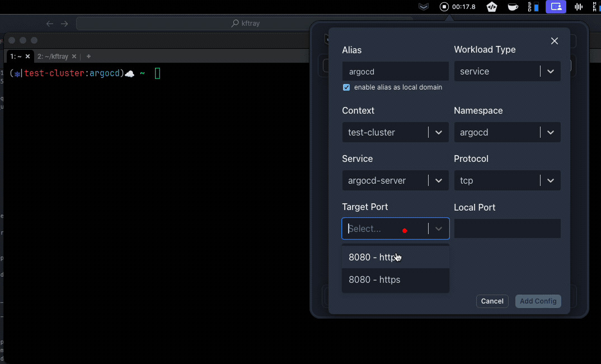Viewport: 601px width, 364px height.
Task: Click the coffee cup menu bar icon
Action: (x=513, y=7)
